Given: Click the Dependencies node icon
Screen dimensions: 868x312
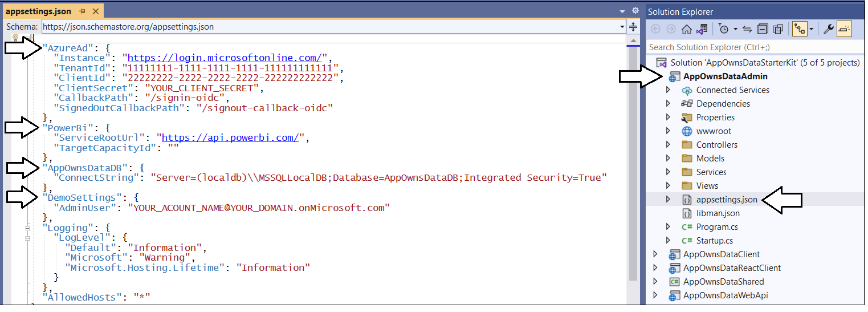Looking at the screenshot, I should pyautogui.click(x=687, y=104).
